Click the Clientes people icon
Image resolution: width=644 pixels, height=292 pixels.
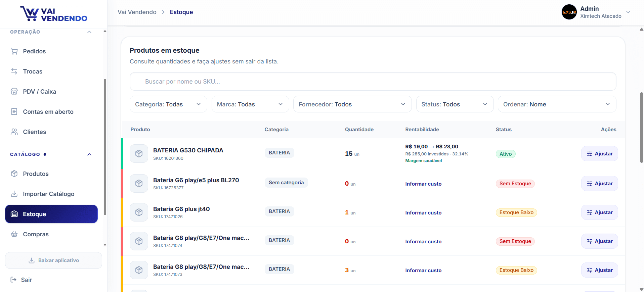click(14, 132)
